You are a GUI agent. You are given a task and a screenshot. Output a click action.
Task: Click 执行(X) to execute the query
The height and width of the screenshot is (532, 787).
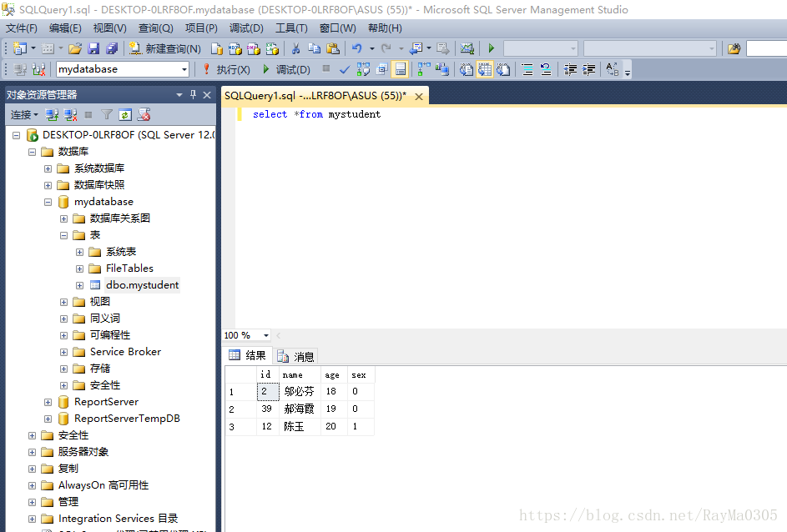coord(226,69)
